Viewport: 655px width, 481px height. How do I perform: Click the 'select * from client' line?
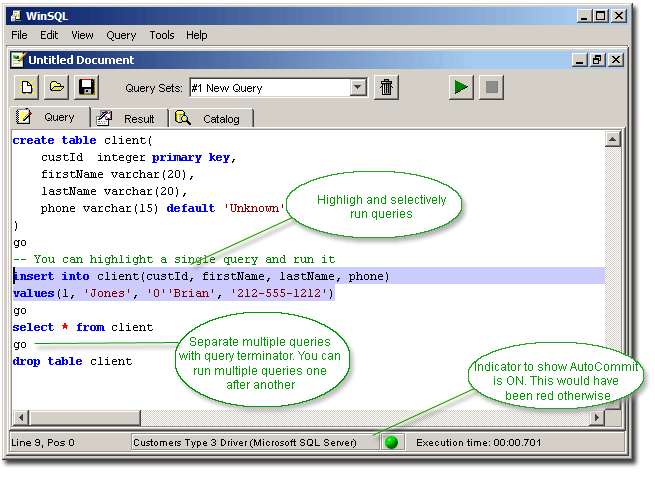[x=83, y=327]
